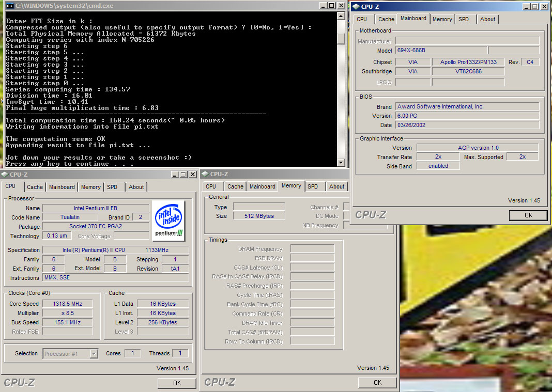
Task: Click processor name Intel Pentium III EB
Action: point(96,208)
